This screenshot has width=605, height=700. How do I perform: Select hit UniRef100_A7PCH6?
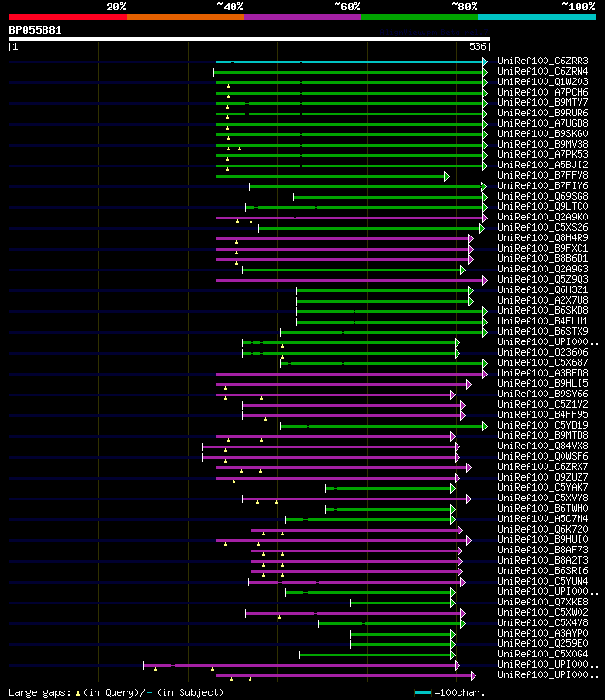[x=543, y=92]
